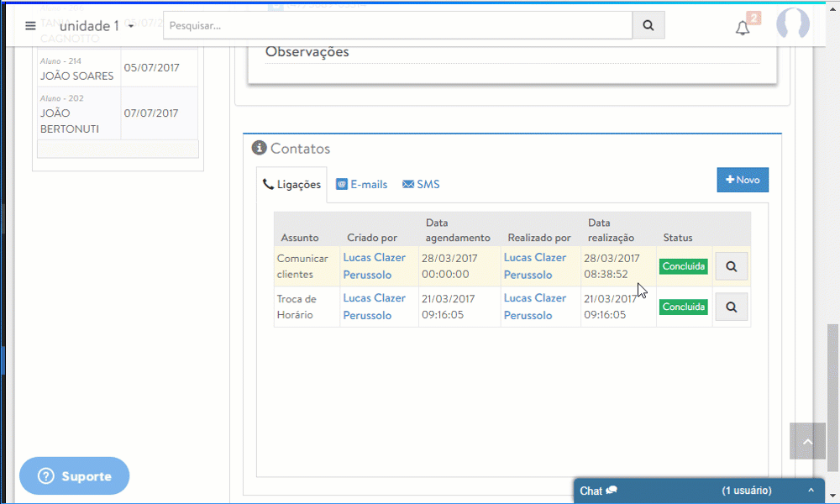Screen dimensions: 840x504
Task: Click the Contatos info icon
Action: click(x=260, y=148)
